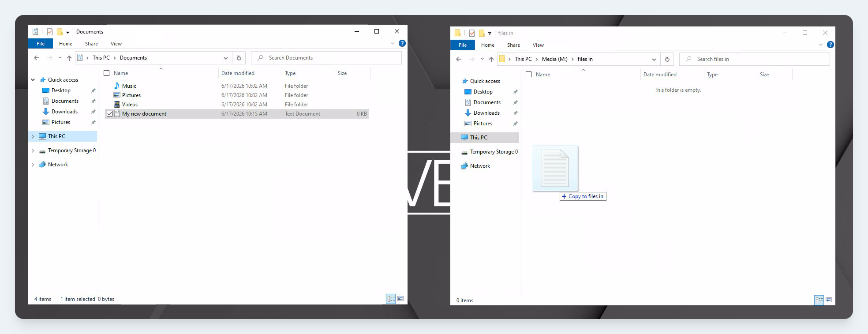Expand ribbon chevron in Documents window
The height and width of the screenshot is (334, 868).
tap(393, 43)
